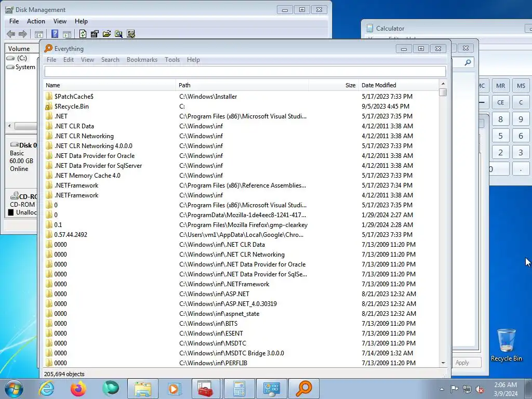The height and width of the screenshot is (399, 532).
Task: Click the Everything search input field
Action: tap(245, 71)
